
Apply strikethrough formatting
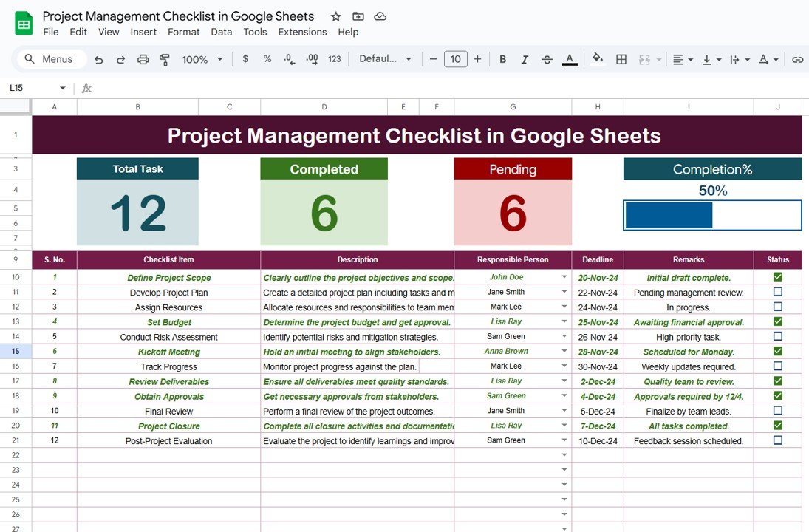click(x=547, y=59)
